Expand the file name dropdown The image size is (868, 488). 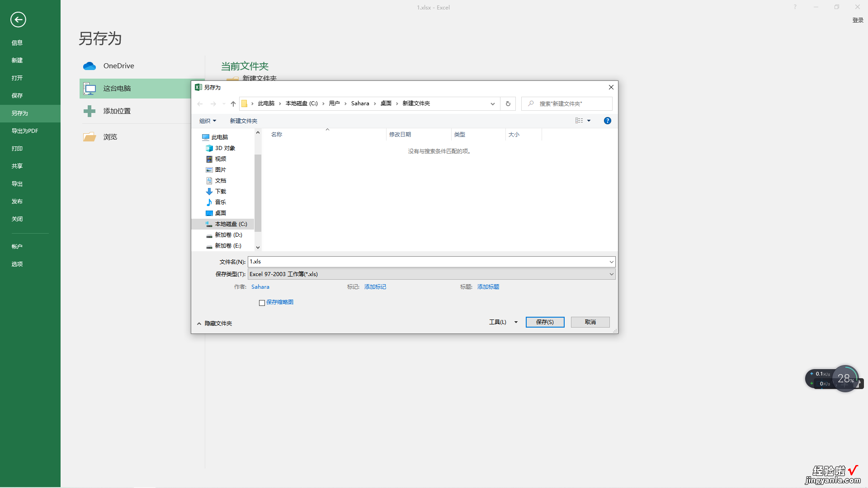click(x=611, y=262)
